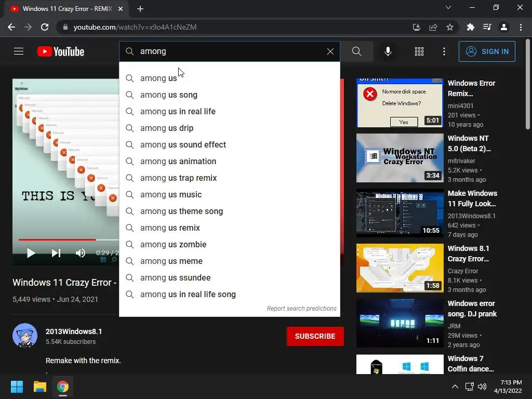Open 'Windows error song. DJ prank' title
532x399 pixels.
point(472,309)
